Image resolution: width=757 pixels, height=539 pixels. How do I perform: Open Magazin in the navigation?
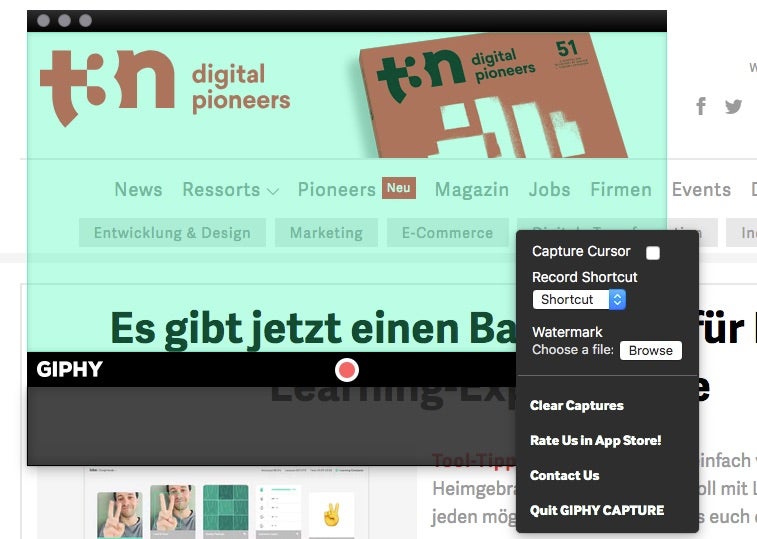click(x=472, y=189)
